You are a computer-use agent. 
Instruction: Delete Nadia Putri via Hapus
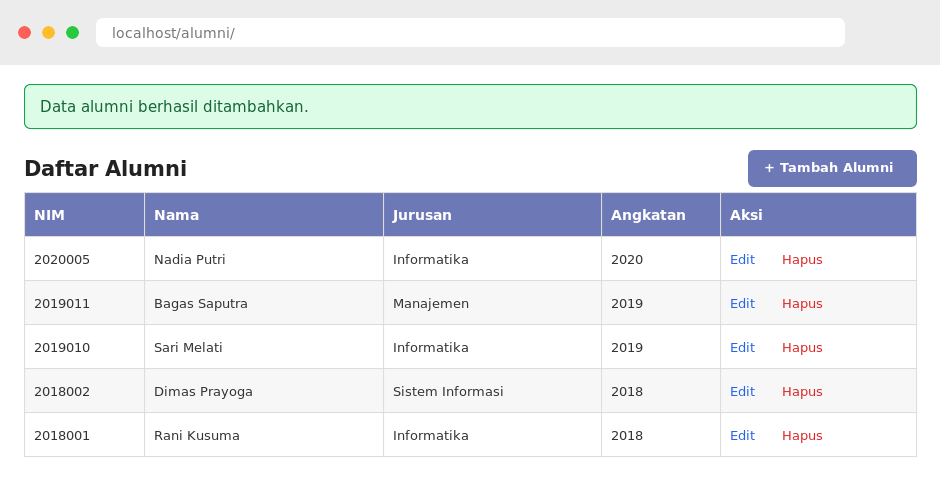pos(802,259)
